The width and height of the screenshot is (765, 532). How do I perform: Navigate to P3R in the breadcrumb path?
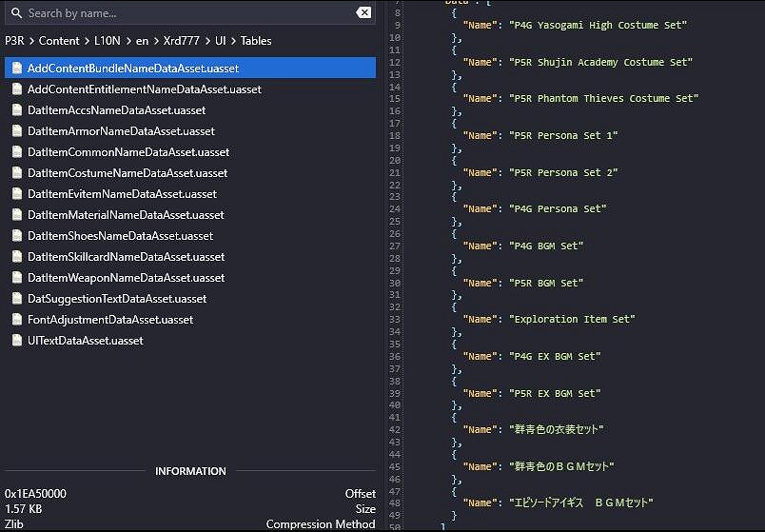point(15,41)
